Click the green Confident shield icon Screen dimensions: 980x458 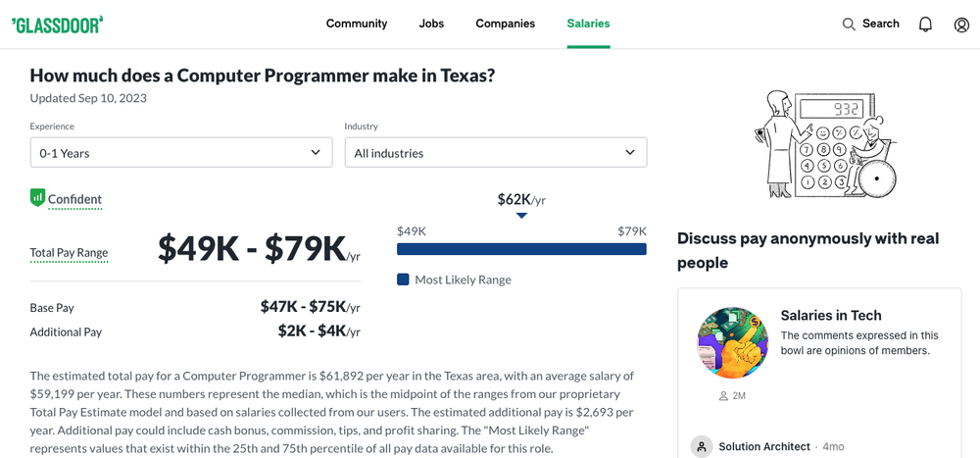pyautogui.click(x=37, y=198)
